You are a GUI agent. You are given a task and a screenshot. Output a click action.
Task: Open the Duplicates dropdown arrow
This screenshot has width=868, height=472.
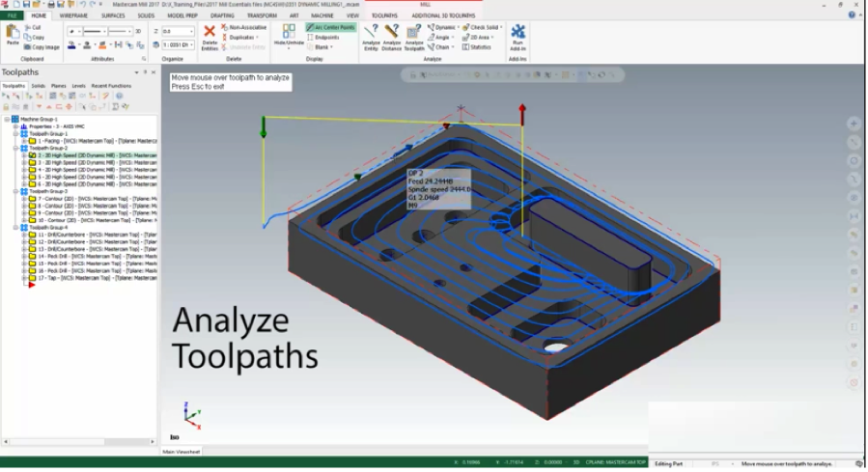click(x=258, y=37)
